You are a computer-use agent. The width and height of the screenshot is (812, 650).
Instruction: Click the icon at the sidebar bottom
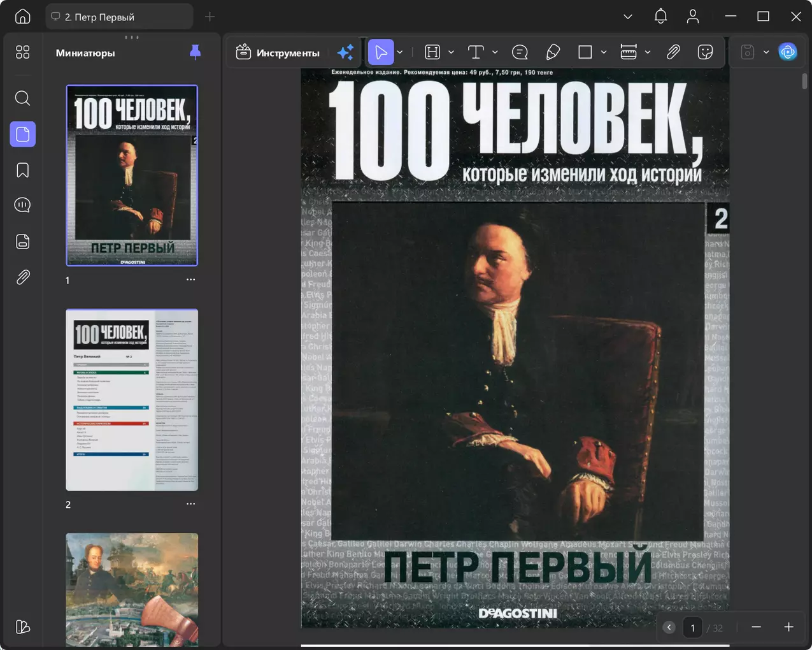[x=22, y=626]
